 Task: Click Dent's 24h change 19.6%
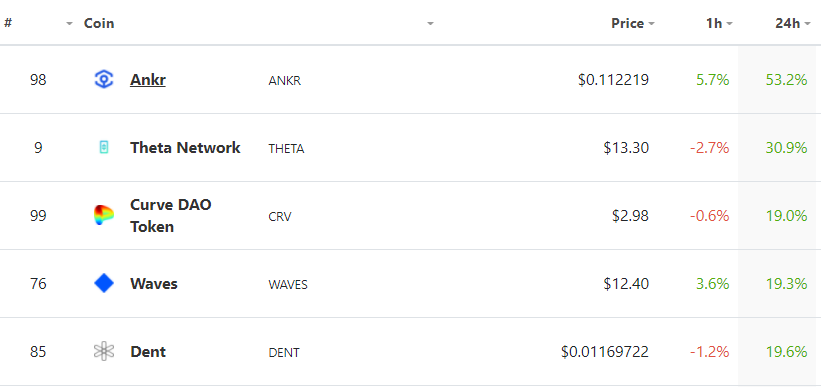(787, 351)
